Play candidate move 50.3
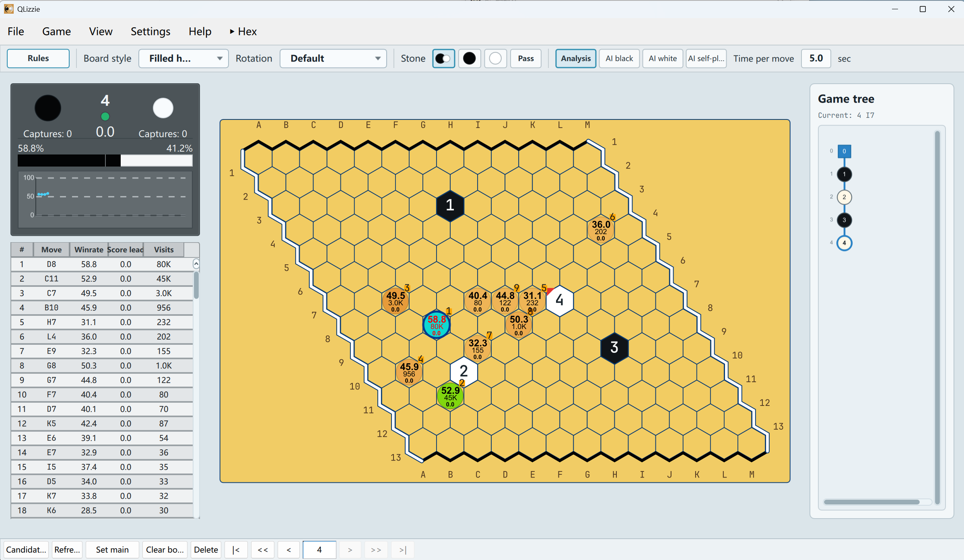Image resolution: width=964 pixels, height=560 pixels. (519, 325)
